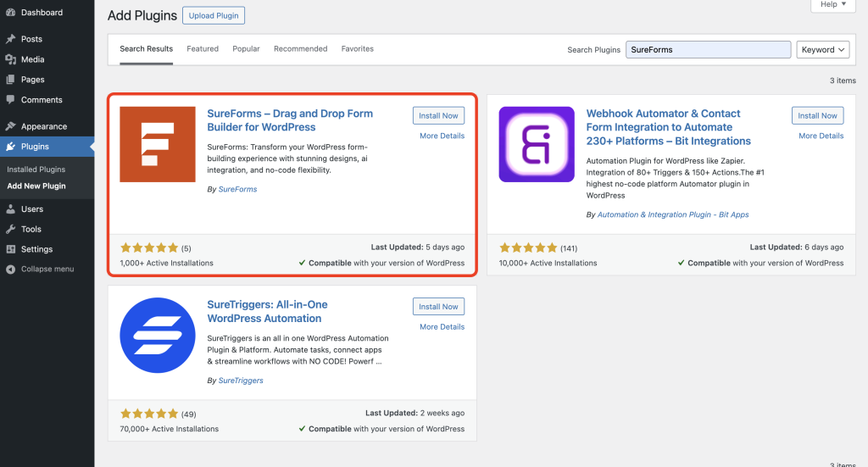Open the SureForms author link

pos(237,189)
